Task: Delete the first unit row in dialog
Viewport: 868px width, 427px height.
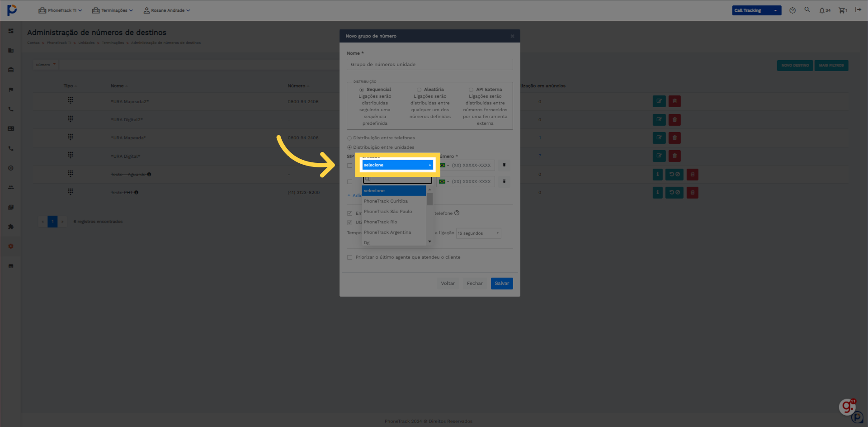Action: pos(504,165)
